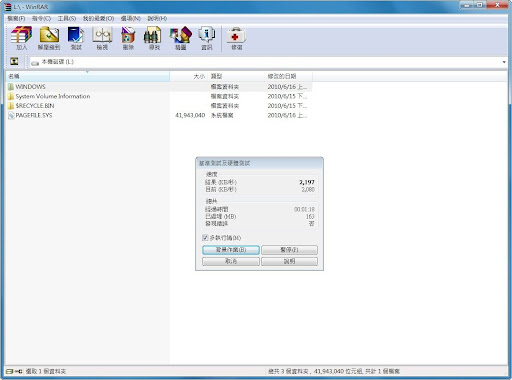Launch the 精靈 (Wizard) toolbar icon
The height and width of the screenshot is (380, 512).
180,38
